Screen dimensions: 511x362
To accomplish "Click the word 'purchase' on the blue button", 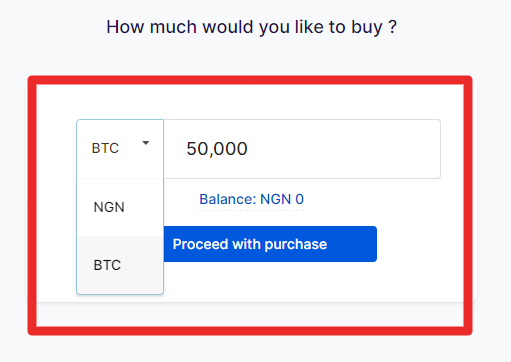I will point(296,245).
